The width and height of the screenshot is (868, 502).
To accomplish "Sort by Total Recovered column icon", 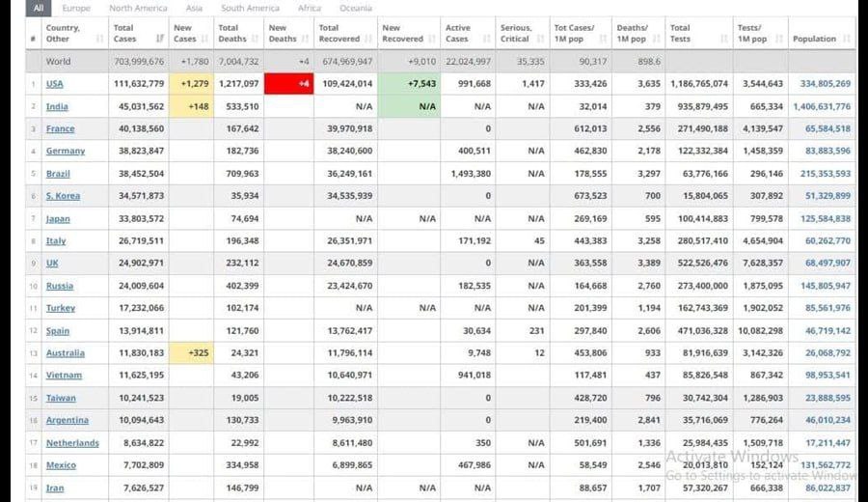I will pyautogui.click(x=370, y=39).
